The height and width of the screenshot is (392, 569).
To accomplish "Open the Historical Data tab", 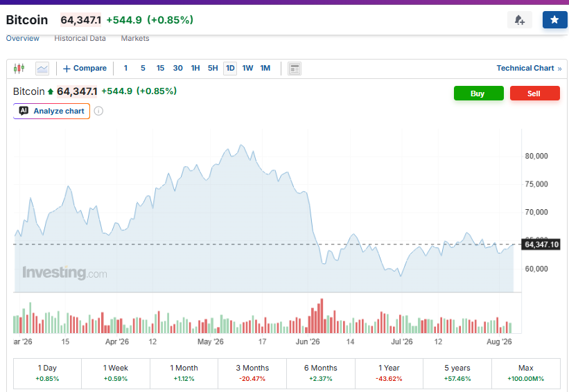I will tap(80, 39).
